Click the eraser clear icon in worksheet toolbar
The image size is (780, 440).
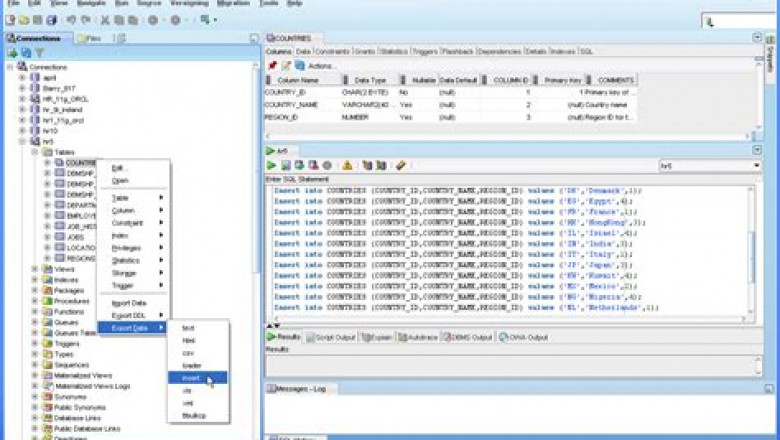point(401,165)
